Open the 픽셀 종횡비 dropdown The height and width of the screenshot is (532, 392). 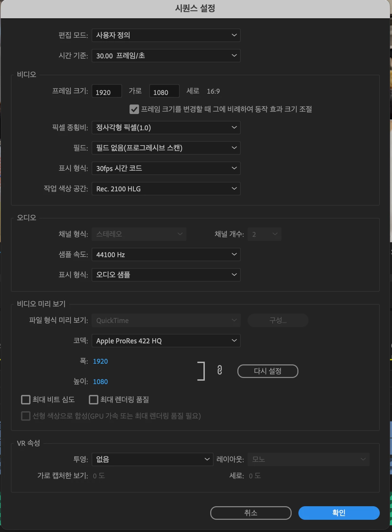coord(166,128)
